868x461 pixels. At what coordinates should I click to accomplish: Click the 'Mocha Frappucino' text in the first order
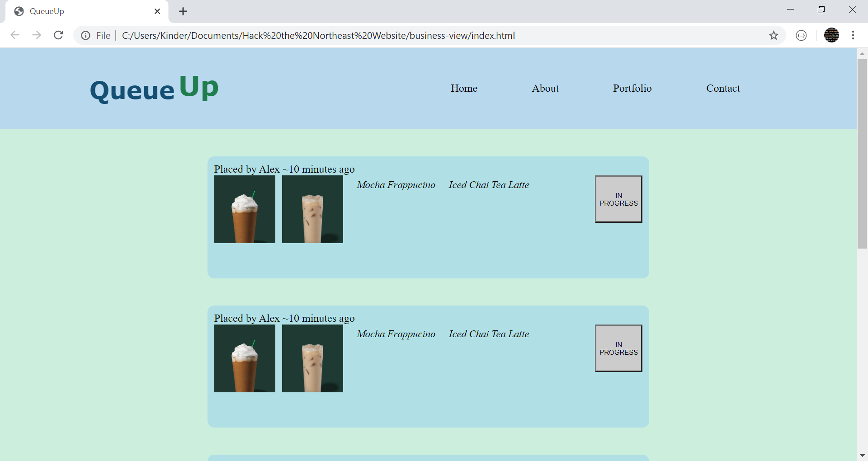click(396, 185)
